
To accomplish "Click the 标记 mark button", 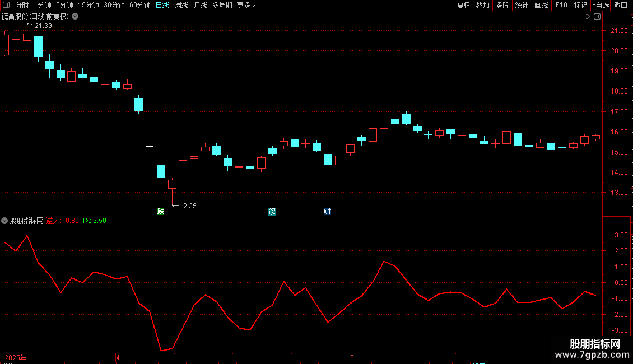I will pyautogui.click(x=580, y=5).
